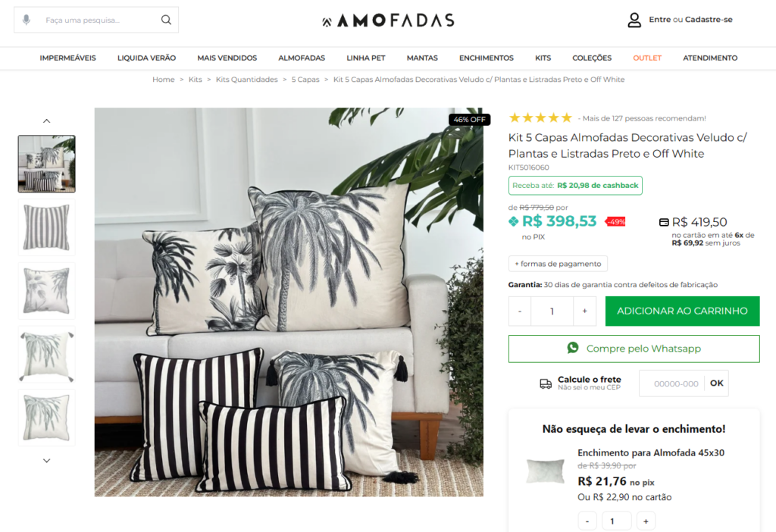Open the OUTLET menu item
The width and height of the screenshot is (776, 532).
pyautogui.click(x=647, y=58)
